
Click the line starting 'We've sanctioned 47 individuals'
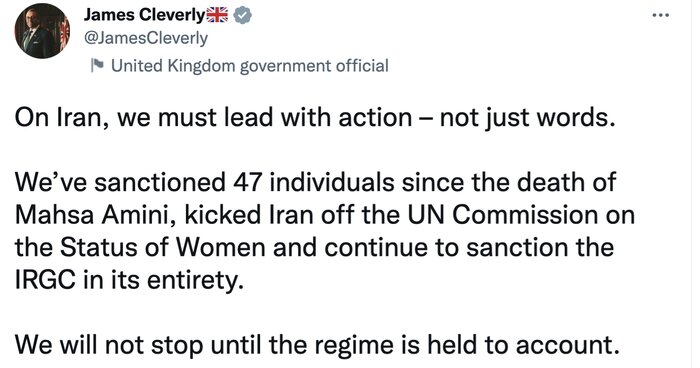point(316,183)
